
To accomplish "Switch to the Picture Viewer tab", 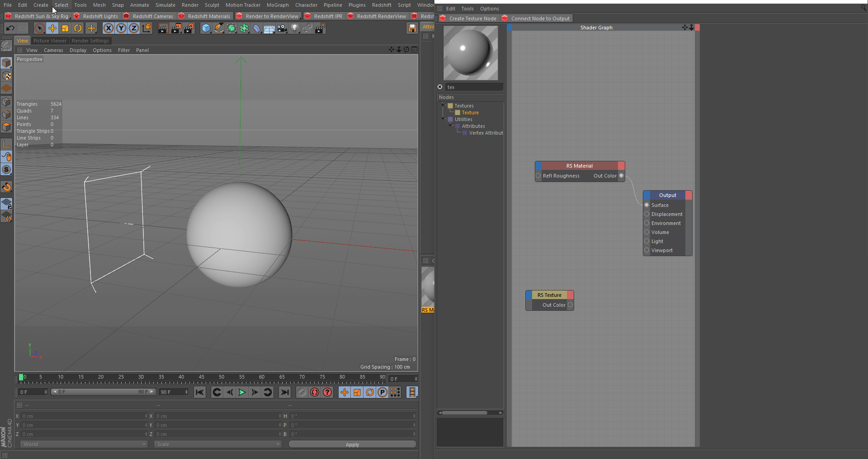I will [x=50, y=41].
